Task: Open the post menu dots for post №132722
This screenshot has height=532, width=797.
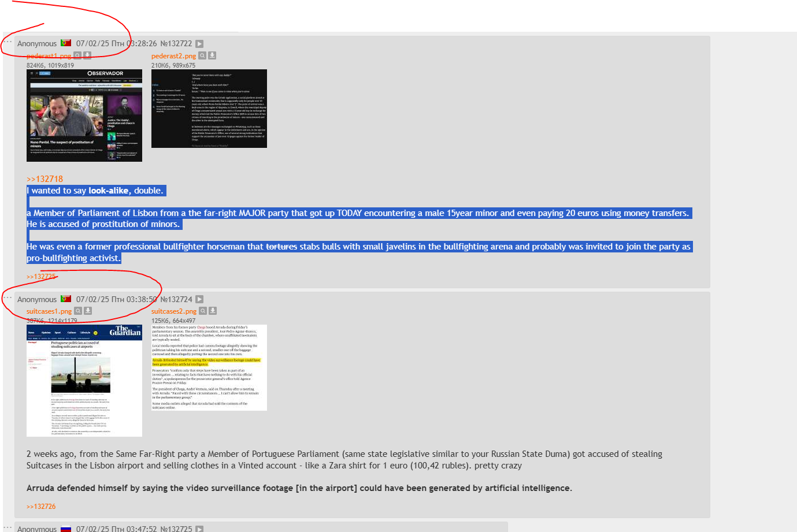Action: 8,42
